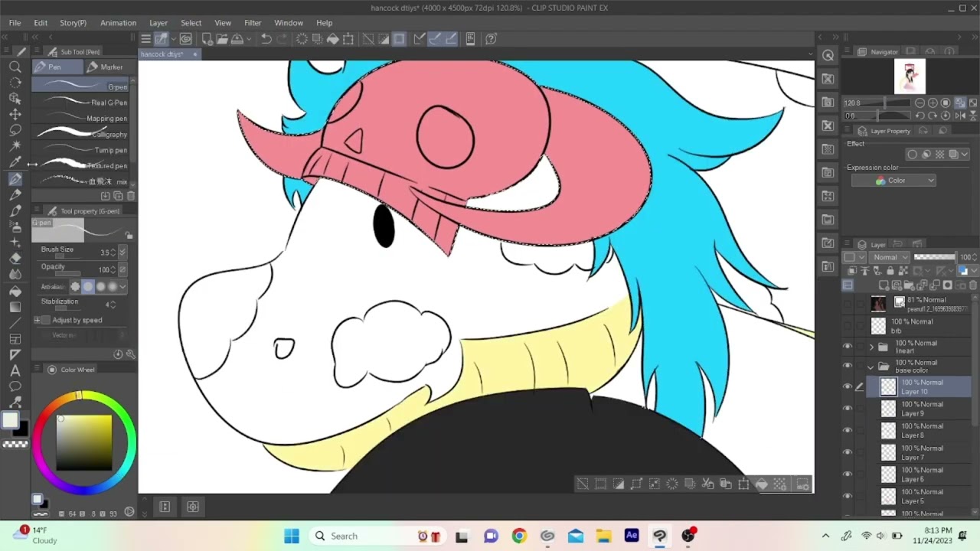
Task: Expand the Adjust by speed plus options
Action: (37, 320)
